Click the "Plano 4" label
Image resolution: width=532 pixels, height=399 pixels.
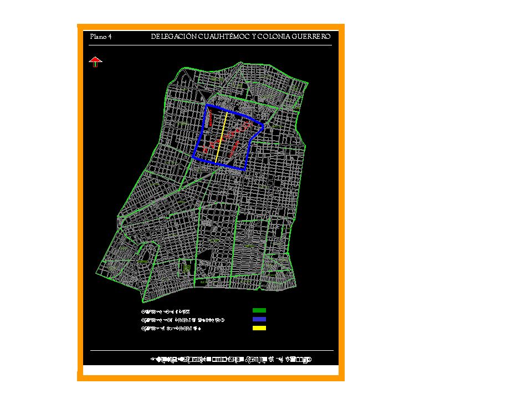coord(101,37)
